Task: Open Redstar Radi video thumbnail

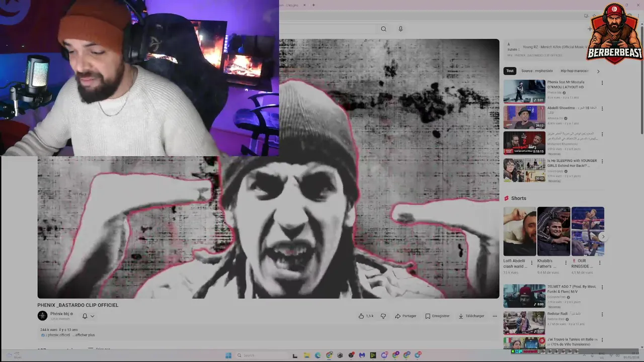Action: [x=524, y=323]
